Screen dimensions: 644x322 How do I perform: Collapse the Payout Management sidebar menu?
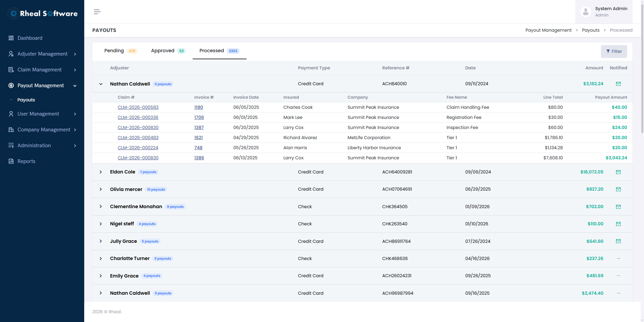pyautogui.click(x=42, y=86)
